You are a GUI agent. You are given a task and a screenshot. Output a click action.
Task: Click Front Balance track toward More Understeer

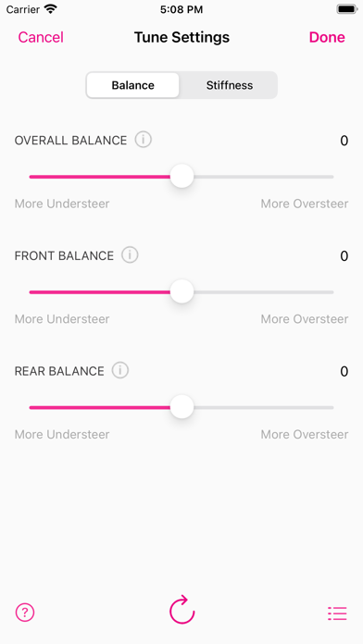pos(99,292)
